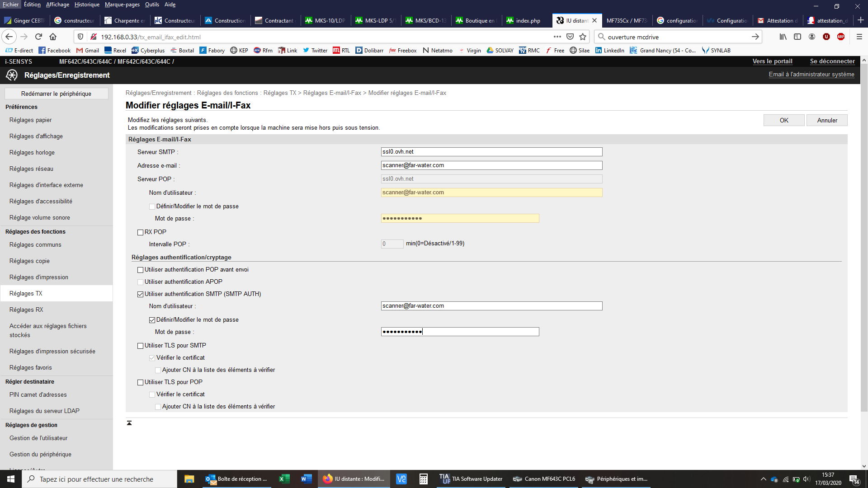Click the home page icon
This screenshot has height=488, width=868.
coord(53,37)
